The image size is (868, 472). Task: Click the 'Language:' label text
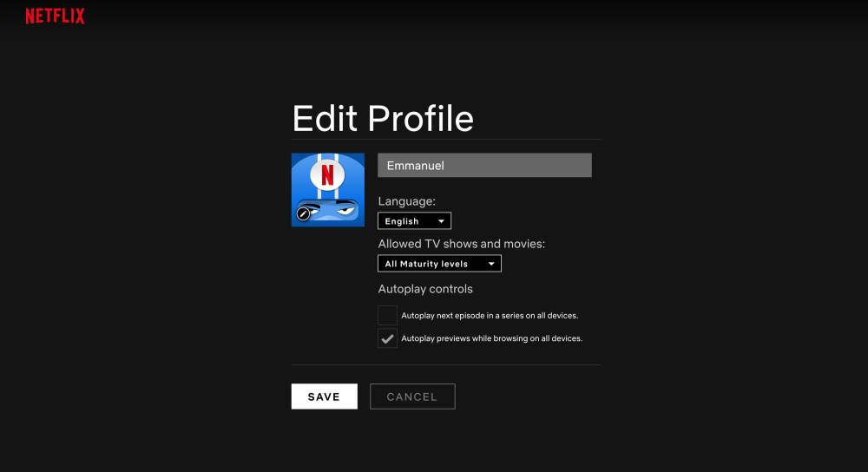coord(406,201)
